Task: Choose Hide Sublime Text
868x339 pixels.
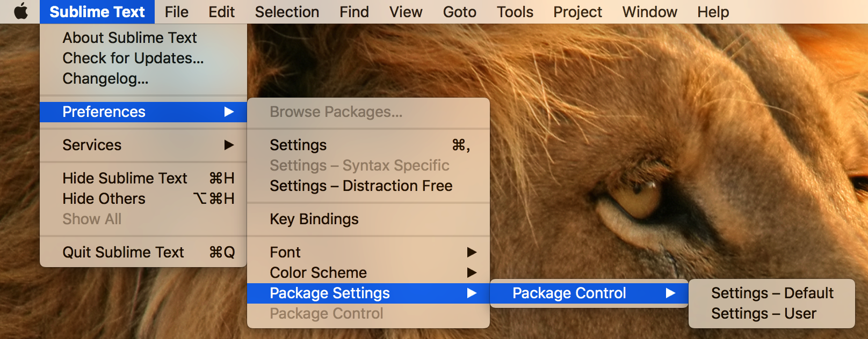Action: 143,178
